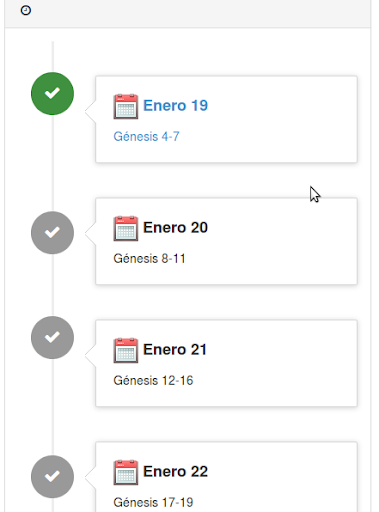Click the clock icon in the header

[x=26, y=10]
